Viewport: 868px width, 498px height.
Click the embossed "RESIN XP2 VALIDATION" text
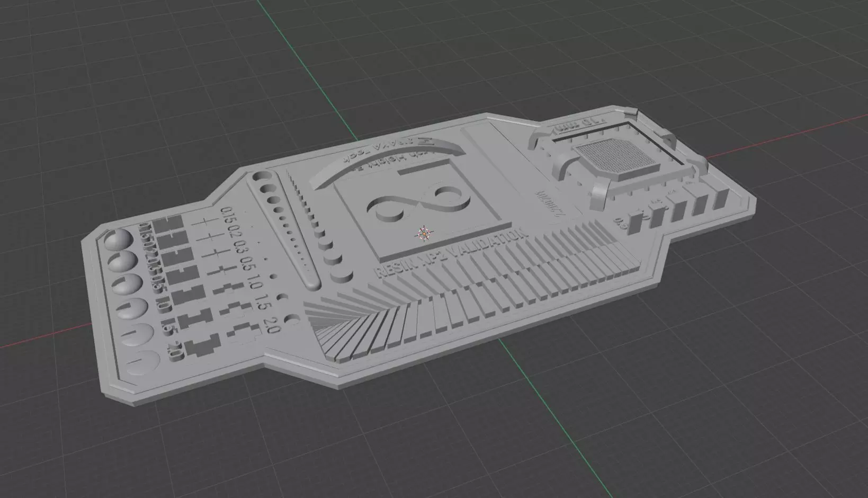(451, 253)
